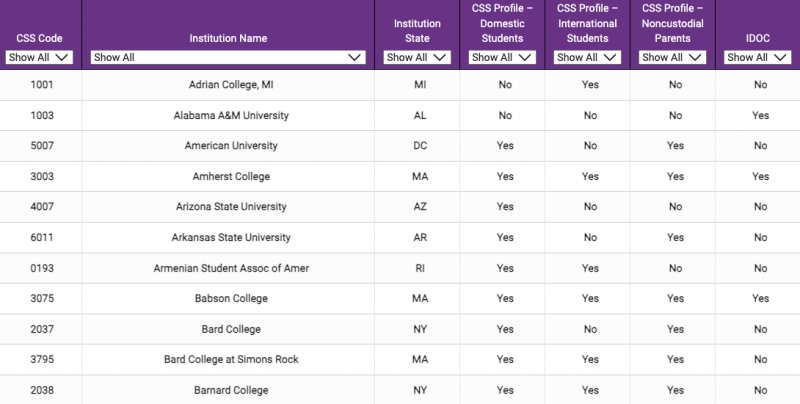The width and height of the screenshot is (800, 404).
Task: Click the Institution Name column header
Action: click(x=228, y=38)
